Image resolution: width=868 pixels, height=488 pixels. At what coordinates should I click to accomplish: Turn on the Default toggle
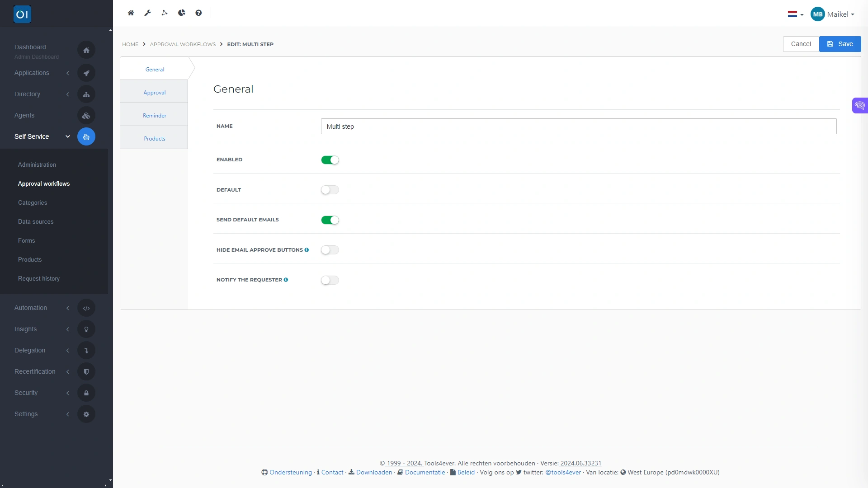(330, 190)
